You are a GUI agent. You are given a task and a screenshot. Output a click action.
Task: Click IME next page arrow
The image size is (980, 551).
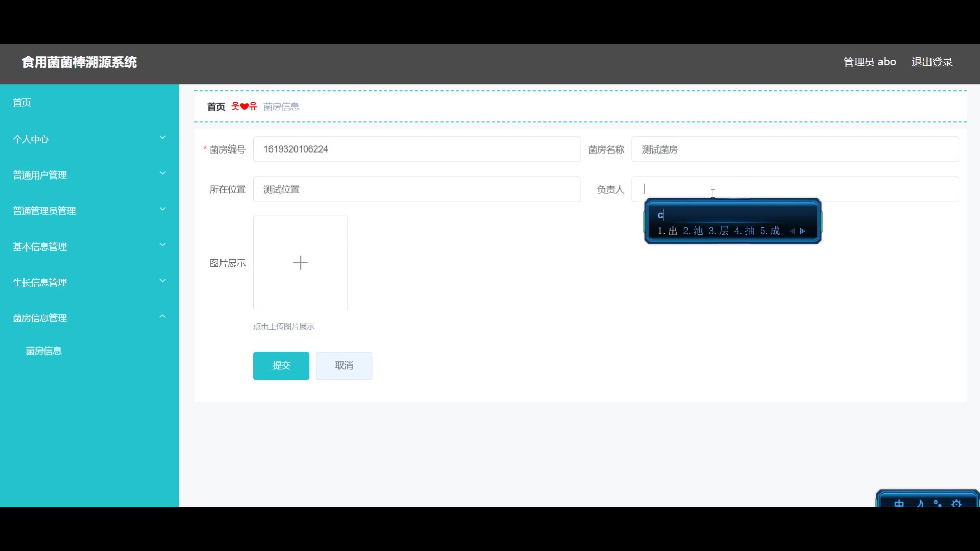[x=803, y=231]
